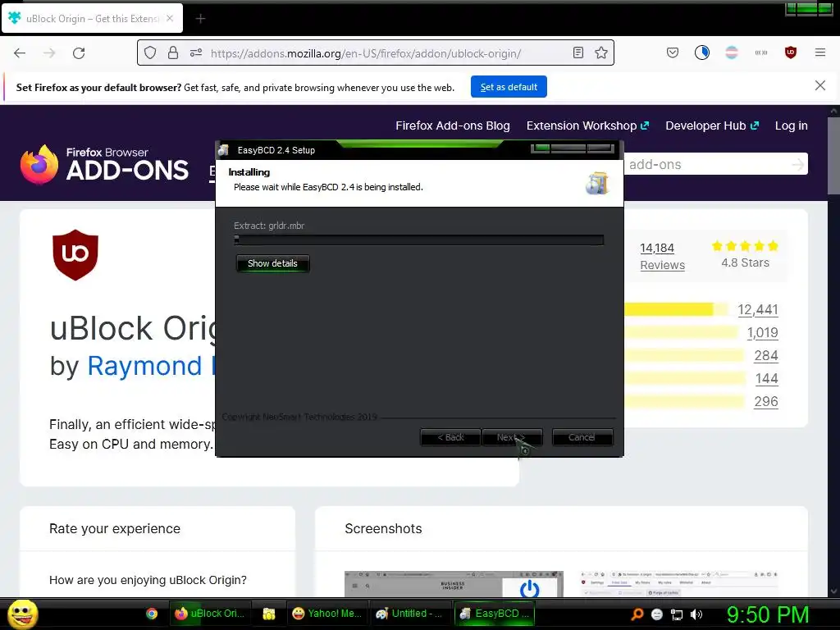Screen dimensions: 840x630
Task: Open the volume speaker tray icon
Action: click(696, 614)
